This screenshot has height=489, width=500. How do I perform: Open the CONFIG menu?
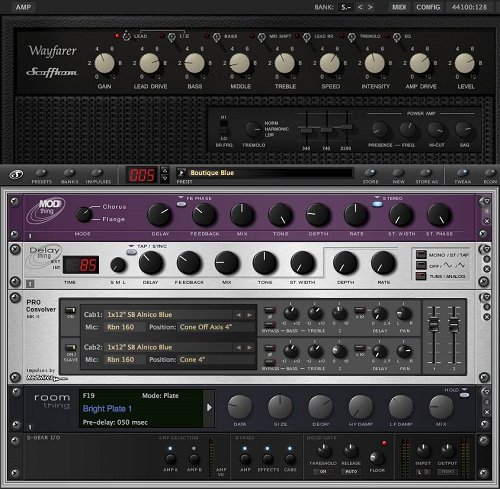pos(428,7)
